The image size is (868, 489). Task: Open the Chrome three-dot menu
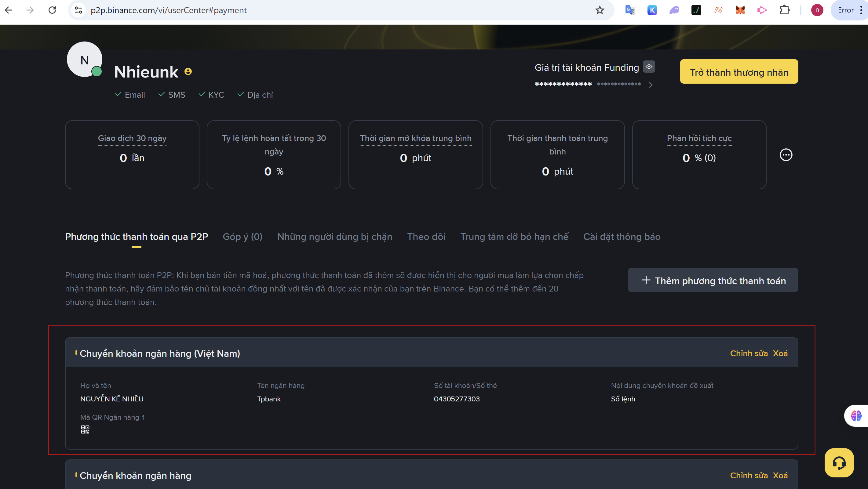pos(861,10)
